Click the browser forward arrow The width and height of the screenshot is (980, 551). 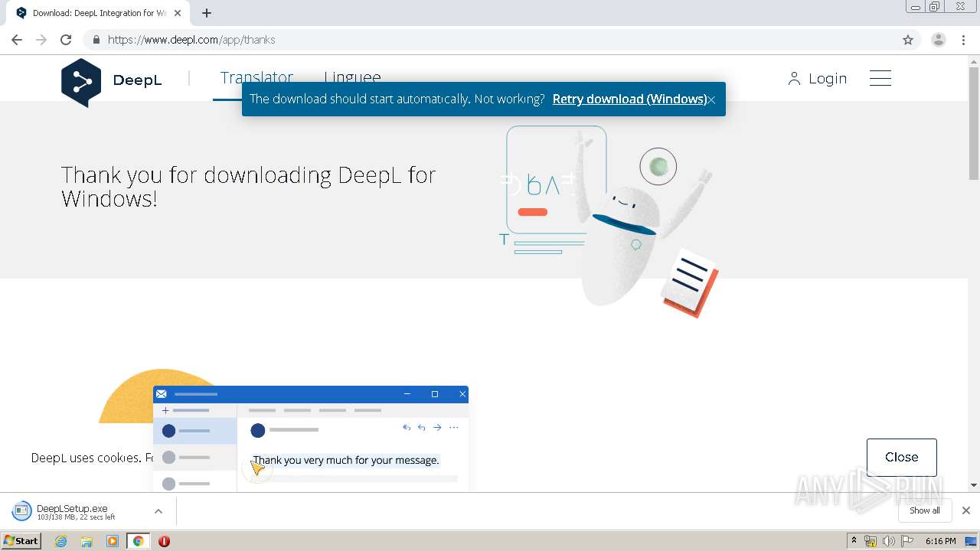coord(41,40)
